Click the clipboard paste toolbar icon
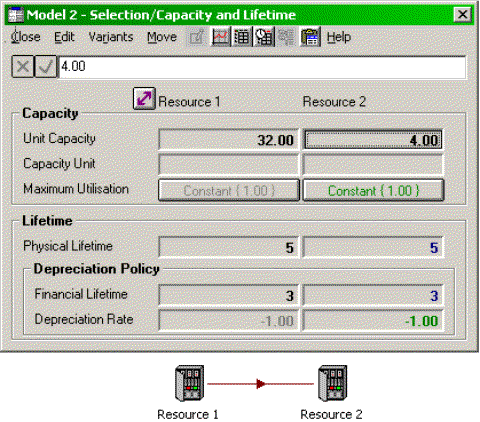This screenshot has height=422, width=480. point(310,37)
